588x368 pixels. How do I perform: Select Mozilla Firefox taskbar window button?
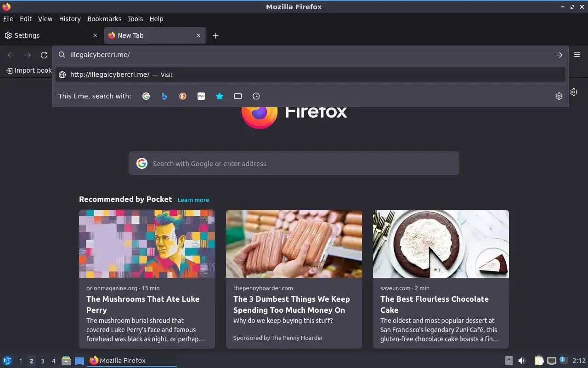[132, 361]
